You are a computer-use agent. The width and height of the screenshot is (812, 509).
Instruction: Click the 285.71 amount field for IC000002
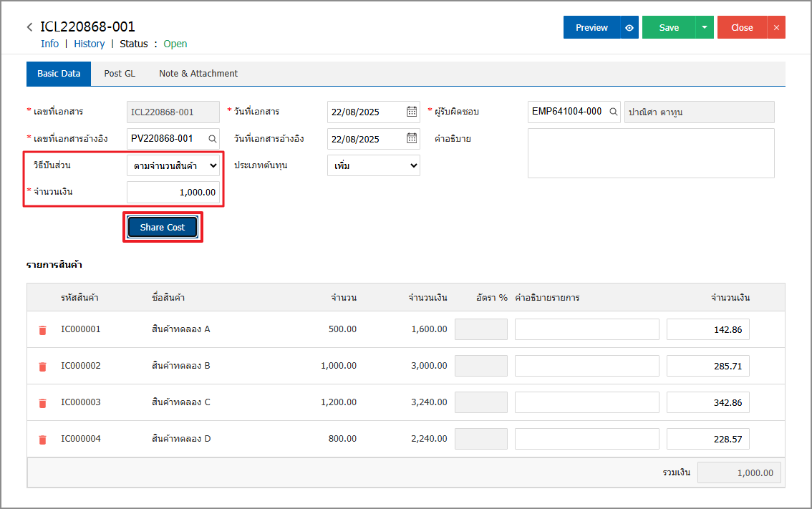coord(707,366)
